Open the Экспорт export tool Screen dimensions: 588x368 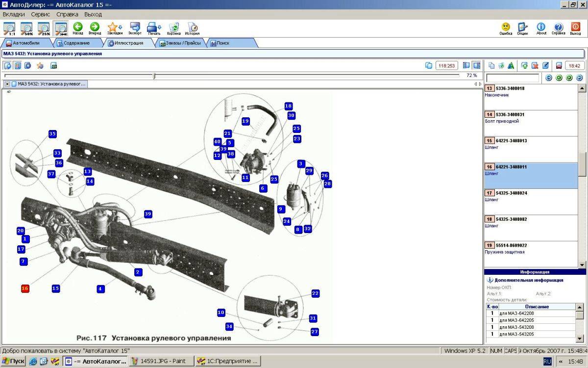coord(135,29)
